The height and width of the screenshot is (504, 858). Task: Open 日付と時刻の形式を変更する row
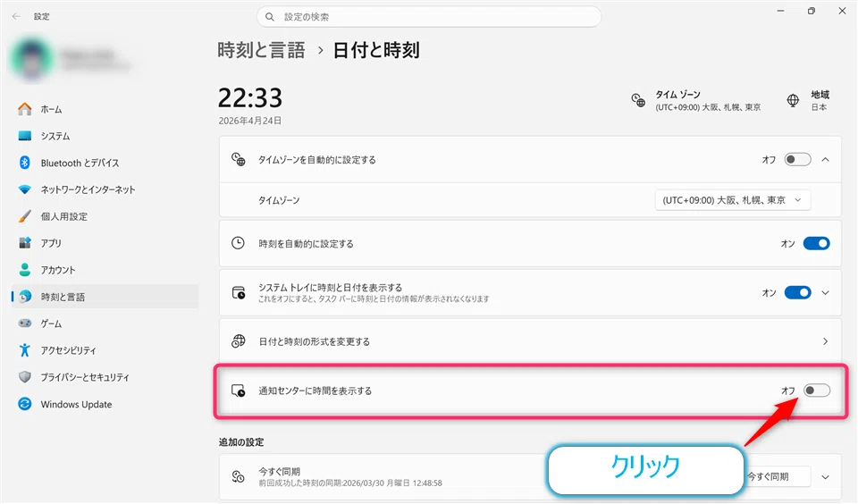click(530, 341)
